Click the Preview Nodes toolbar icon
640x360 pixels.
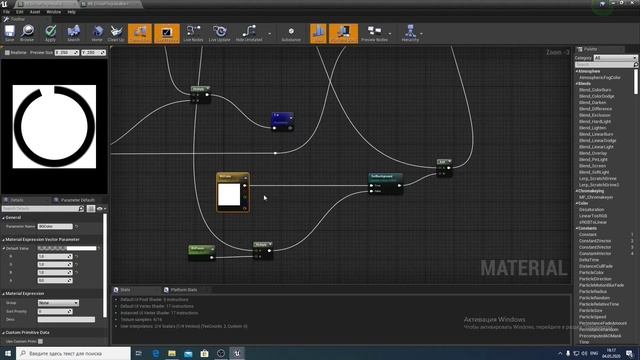pyautogui.click(x=374, y=33)
